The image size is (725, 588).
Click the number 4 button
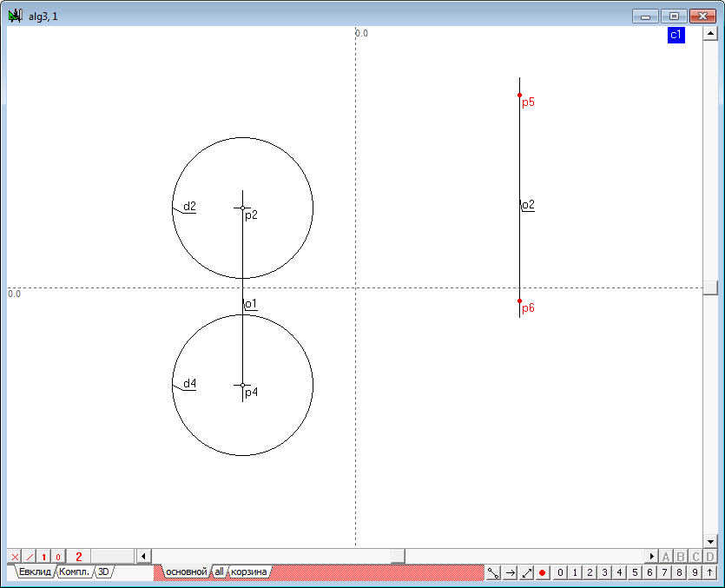pos(619,572)
